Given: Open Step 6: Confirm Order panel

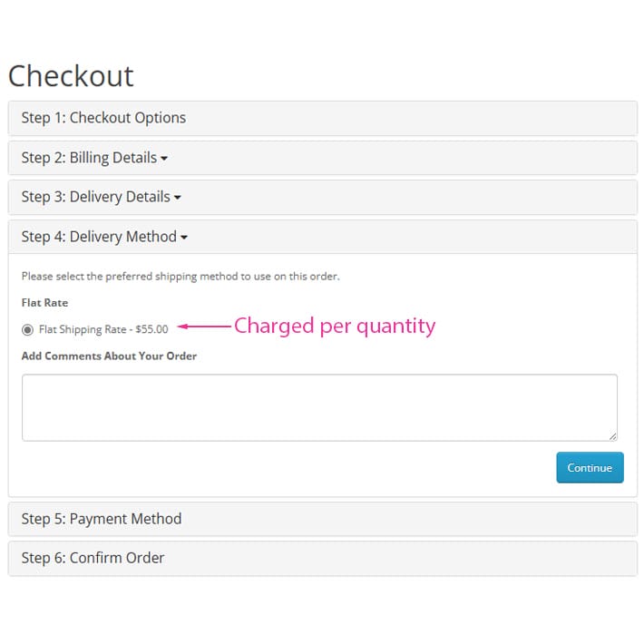Looking at the screenshot, I should (322, 558).
